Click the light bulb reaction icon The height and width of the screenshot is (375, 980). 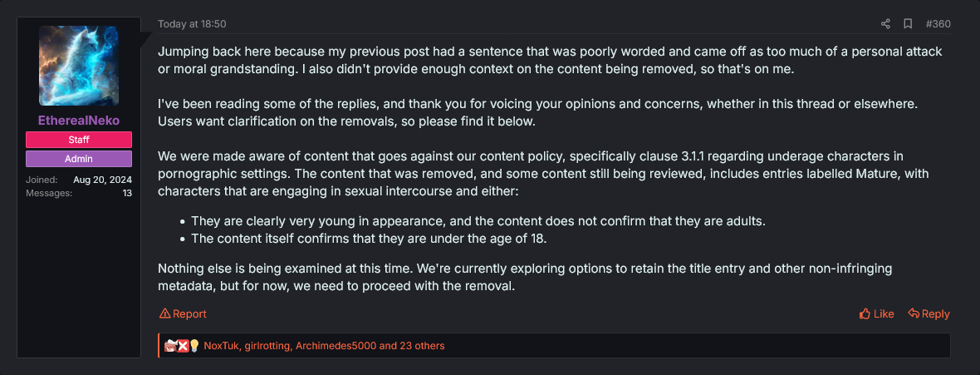pos(194,346)
